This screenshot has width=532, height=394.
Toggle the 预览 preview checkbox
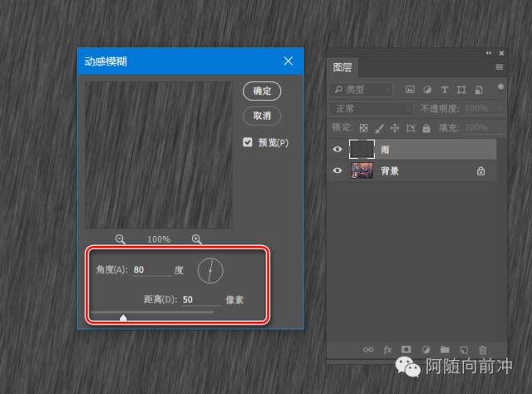tap(248, 142)
